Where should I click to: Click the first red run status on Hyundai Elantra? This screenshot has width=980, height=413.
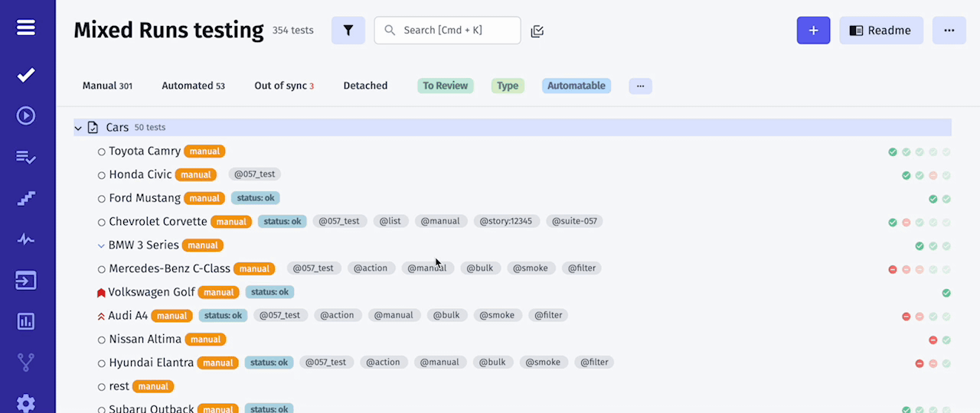tap(920, 363)
